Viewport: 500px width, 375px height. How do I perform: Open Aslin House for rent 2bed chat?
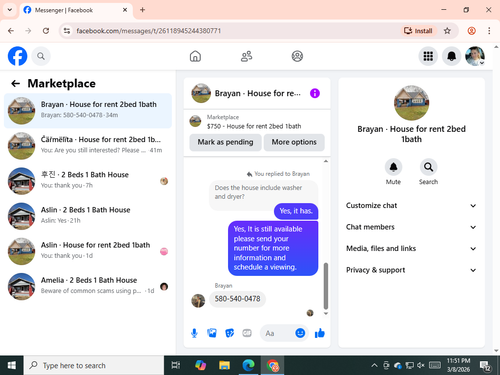[x=88, y=251]
